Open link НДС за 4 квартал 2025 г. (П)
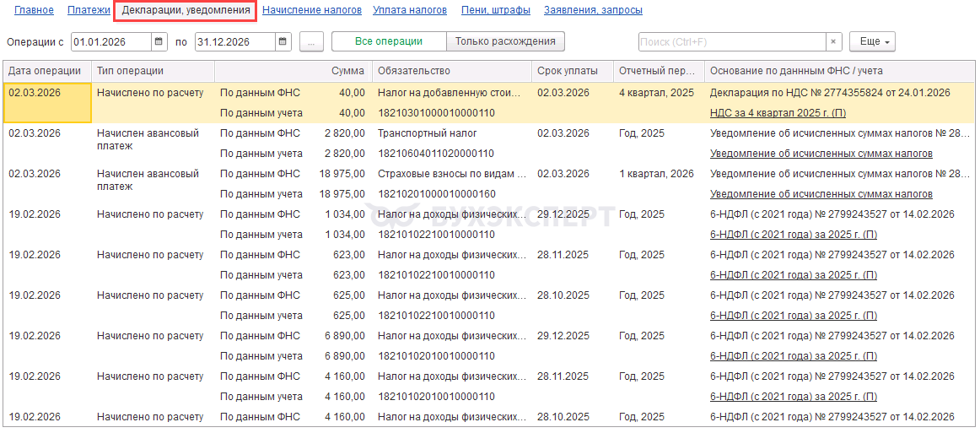 pyautogui.click(x=778, y=113)
